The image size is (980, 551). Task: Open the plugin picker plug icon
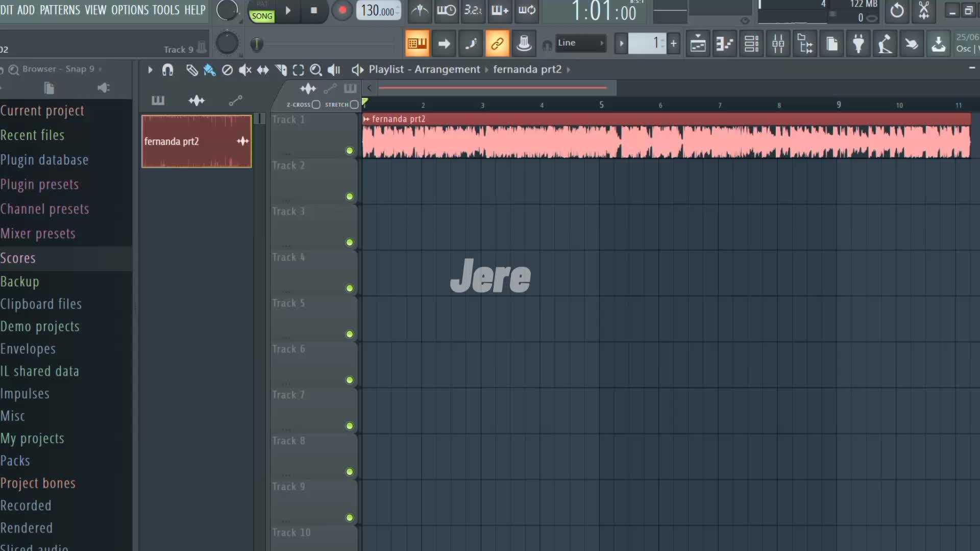(x=859, y=44)
